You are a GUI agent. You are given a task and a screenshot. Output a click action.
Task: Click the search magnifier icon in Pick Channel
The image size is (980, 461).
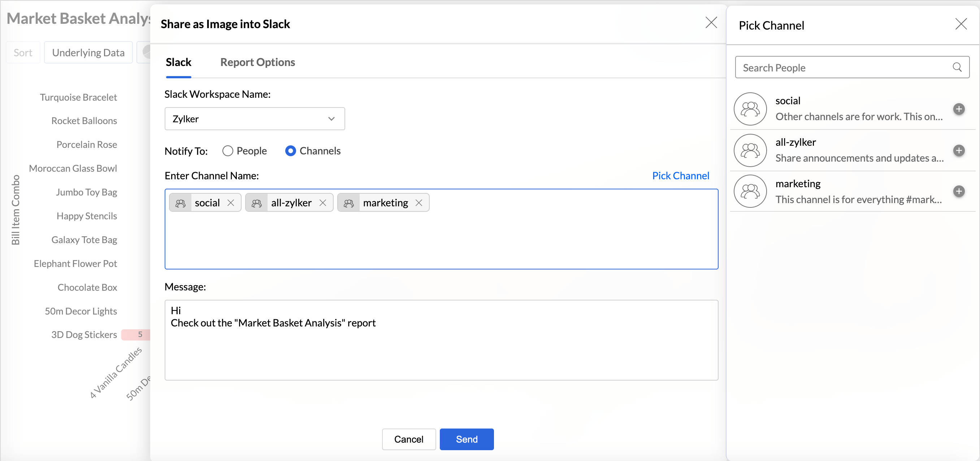click(x=957, y=67)
